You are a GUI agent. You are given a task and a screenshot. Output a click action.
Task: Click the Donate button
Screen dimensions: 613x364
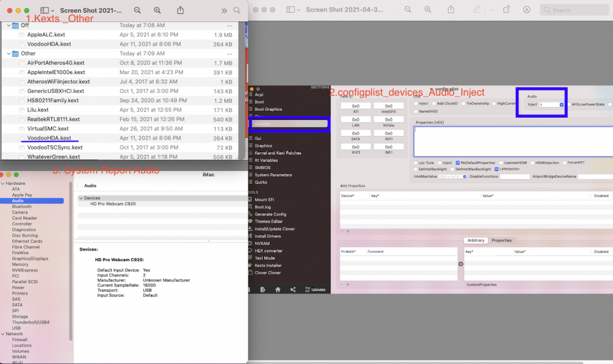[x=315, y=290]
